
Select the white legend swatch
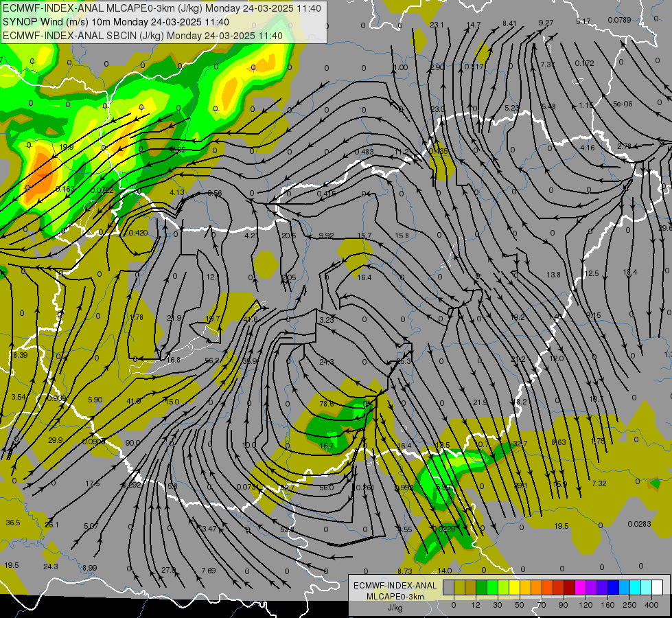tap(657, 588)
